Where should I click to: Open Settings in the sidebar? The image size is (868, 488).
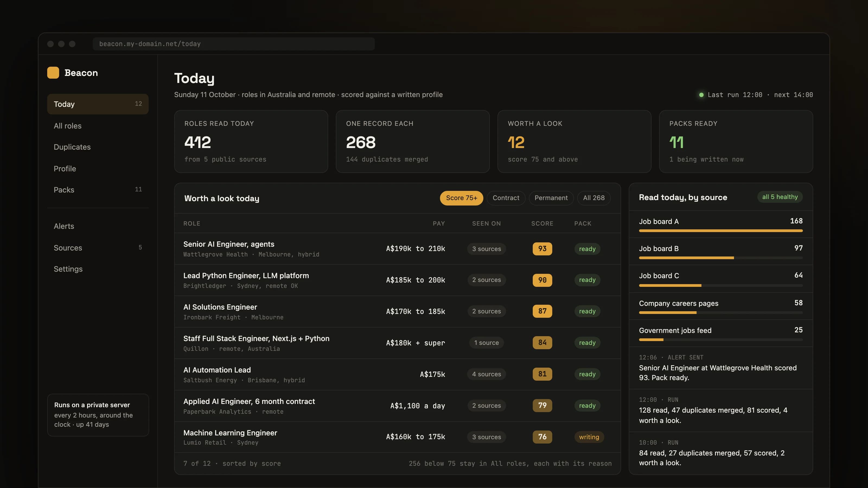point(98,269)
